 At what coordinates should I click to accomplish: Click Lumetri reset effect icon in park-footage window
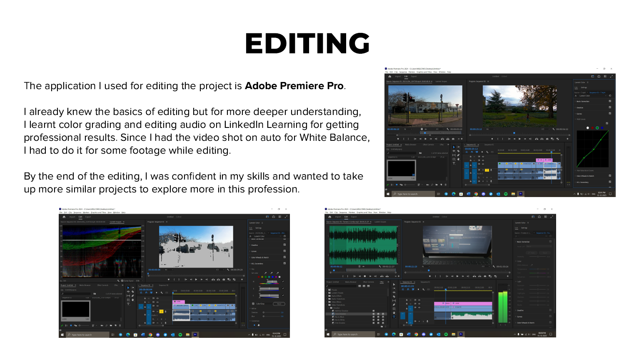tap(610, 96)
